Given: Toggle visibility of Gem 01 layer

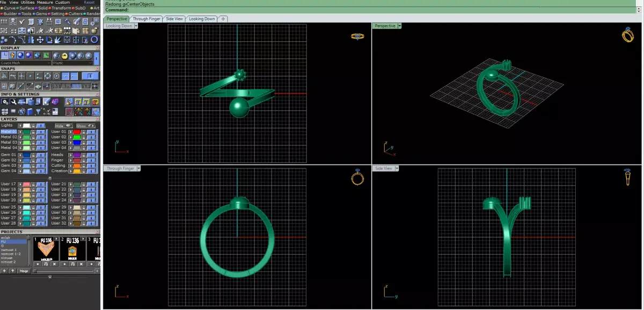Looking at the screenshot, I should (x=41, y=154).
